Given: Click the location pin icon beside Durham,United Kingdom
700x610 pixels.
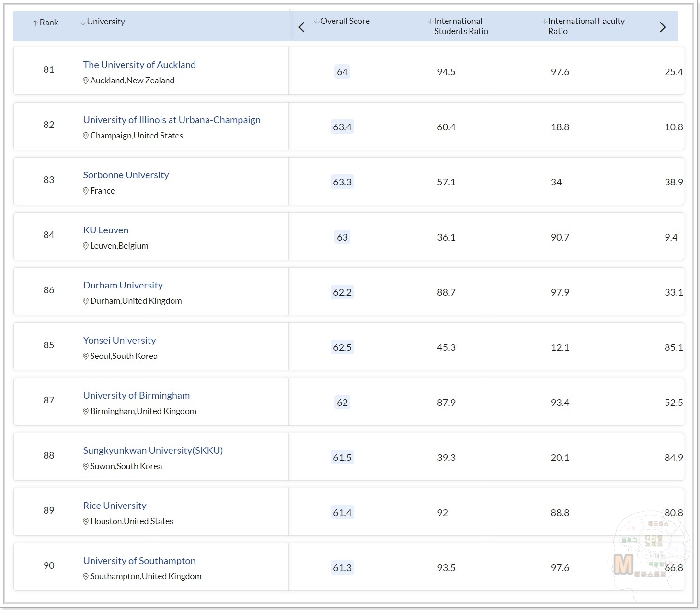Looking at the screenshot, I should pos(86,301).
